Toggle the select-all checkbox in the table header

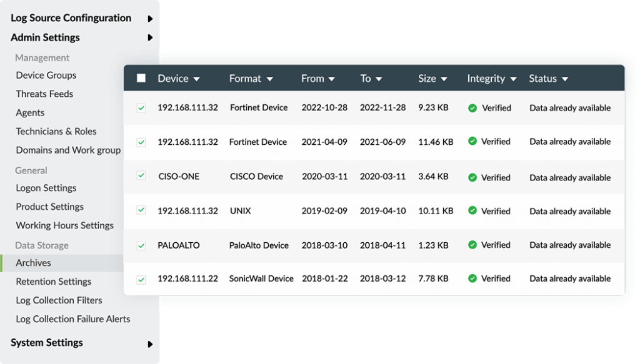(x=141, y=78)
